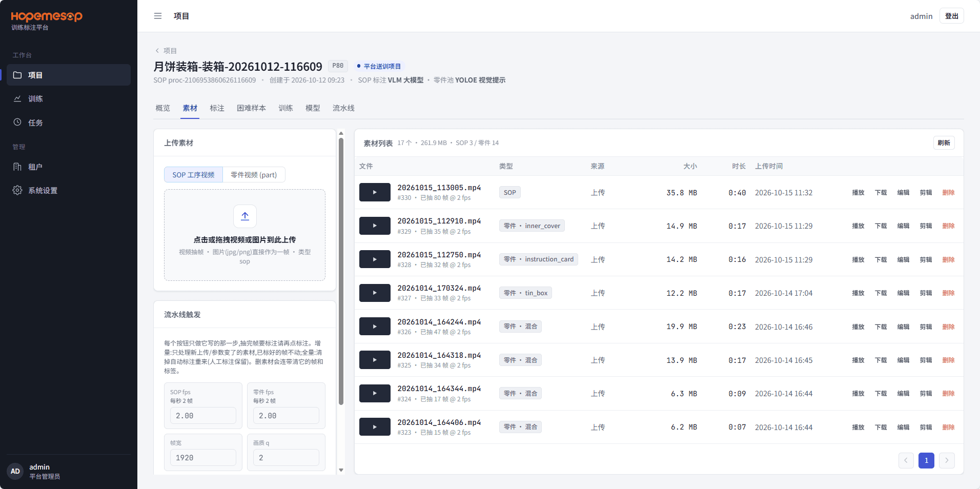Play thumbnail for 20261014_164344.mp4
This screenshot has width=980, height=489.
(x=375, y=393)
